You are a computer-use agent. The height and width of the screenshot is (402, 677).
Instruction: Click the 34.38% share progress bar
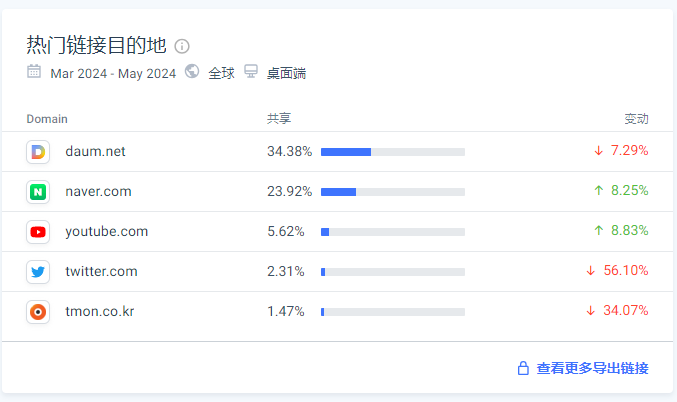(393, 152)
